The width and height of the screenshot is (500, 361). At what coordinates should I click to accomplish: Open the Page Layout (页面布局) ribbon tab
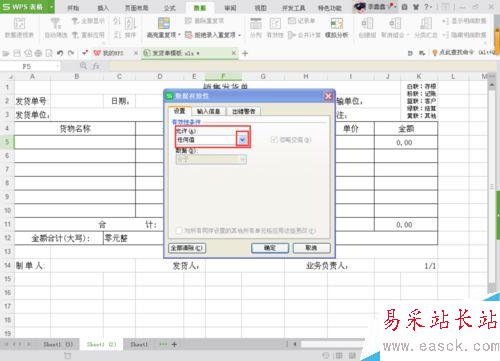pyautogui.click(x=136, y=8)
